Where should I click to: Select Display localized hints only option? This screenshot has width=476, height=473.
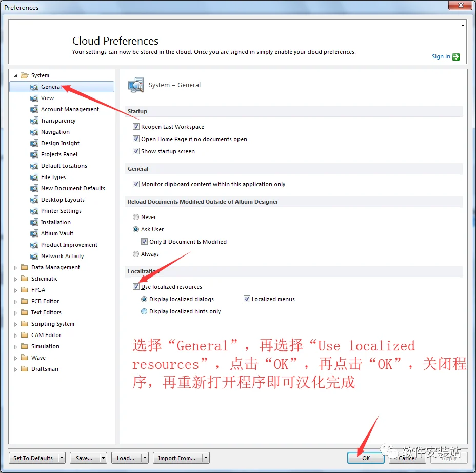pos(144,311)
